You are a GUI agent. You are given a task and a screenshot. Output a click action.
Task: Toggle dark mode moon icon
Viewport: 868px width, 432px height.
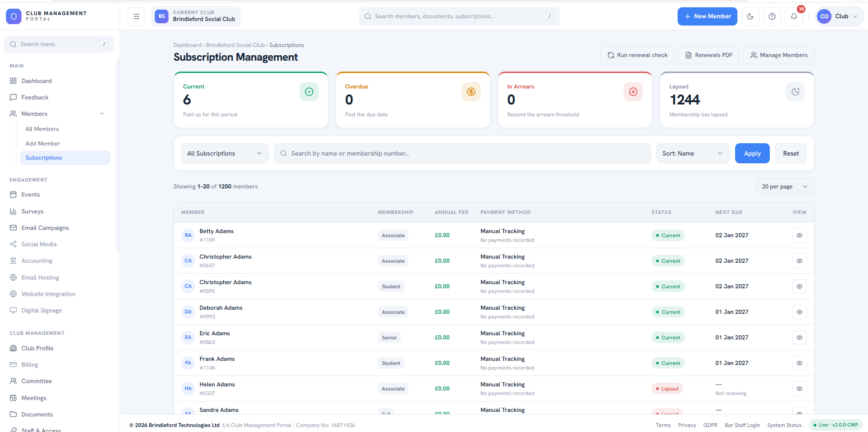point(750,16)
